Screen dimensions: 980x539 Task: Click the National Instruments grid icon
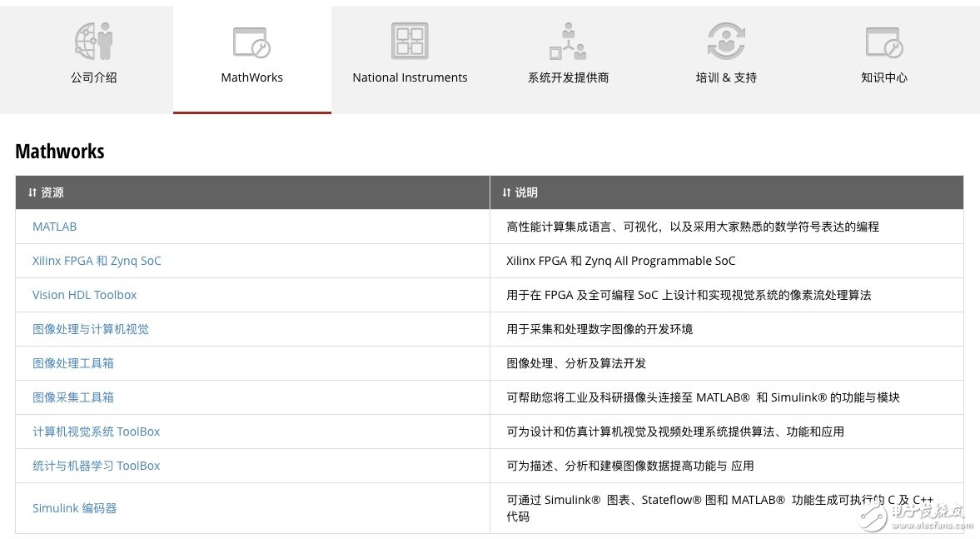[410, 41]
